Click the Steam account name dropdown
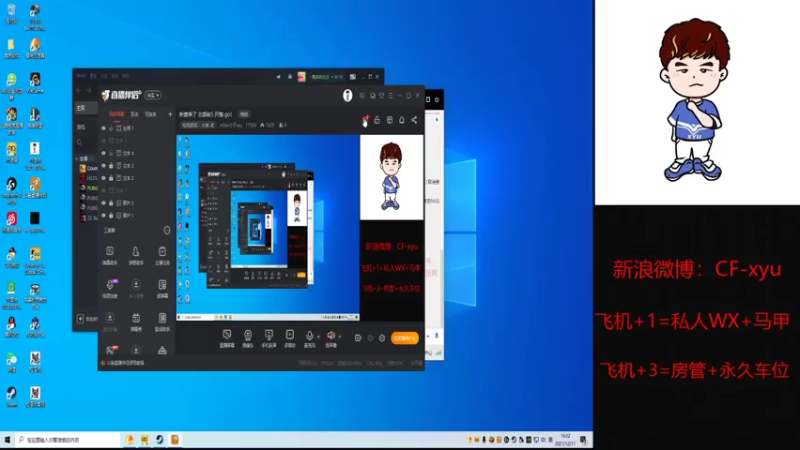 [326, 77]
